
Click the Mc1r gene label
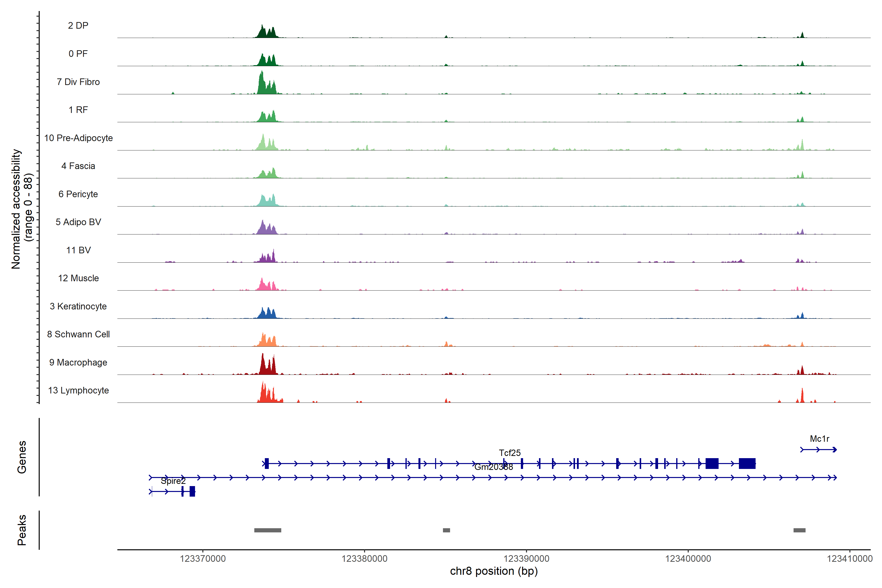tap(819, 439)
